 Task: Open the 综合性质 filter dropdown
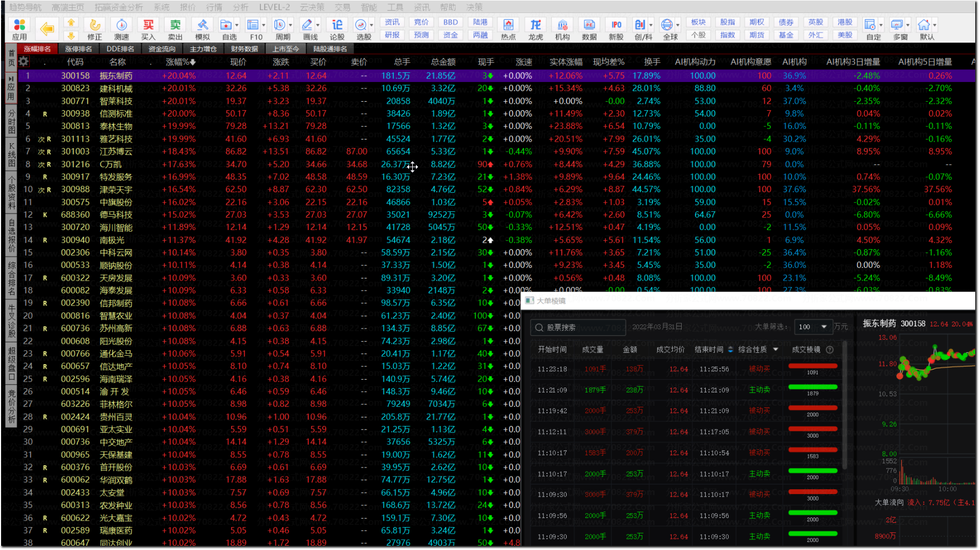coord(775,349)
